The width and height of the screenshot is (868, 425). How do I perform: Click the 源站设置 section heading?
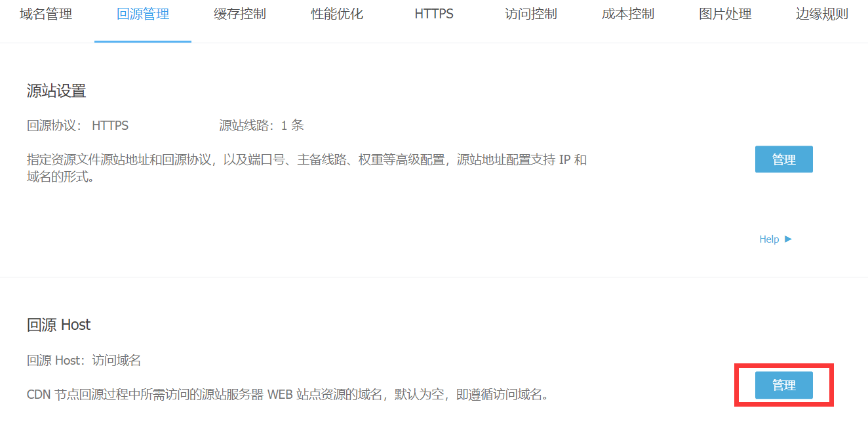(x=56, y=91)
